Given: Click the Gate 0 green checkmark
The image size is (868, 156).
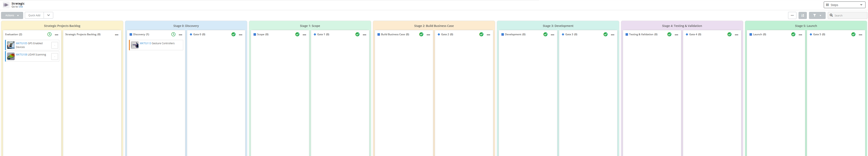Looking at the screenshot, I should coord(233,34).
